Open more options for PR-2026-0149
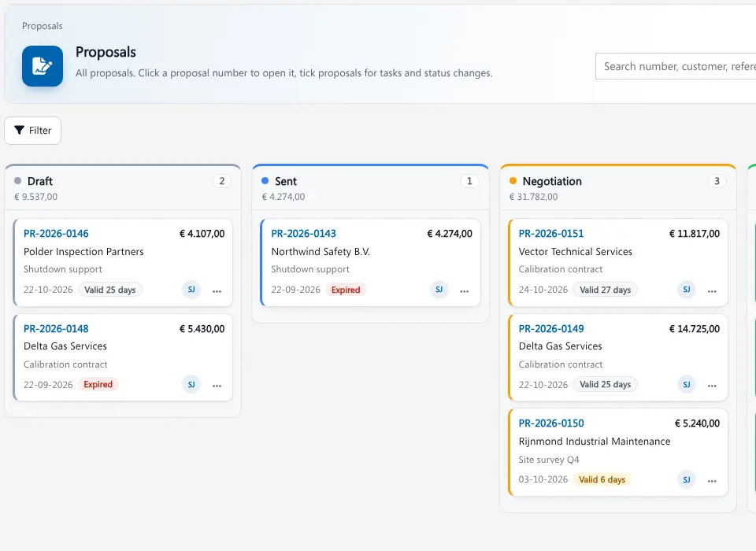The width and height of the screenshot is (756, 551). coord(712,386)
